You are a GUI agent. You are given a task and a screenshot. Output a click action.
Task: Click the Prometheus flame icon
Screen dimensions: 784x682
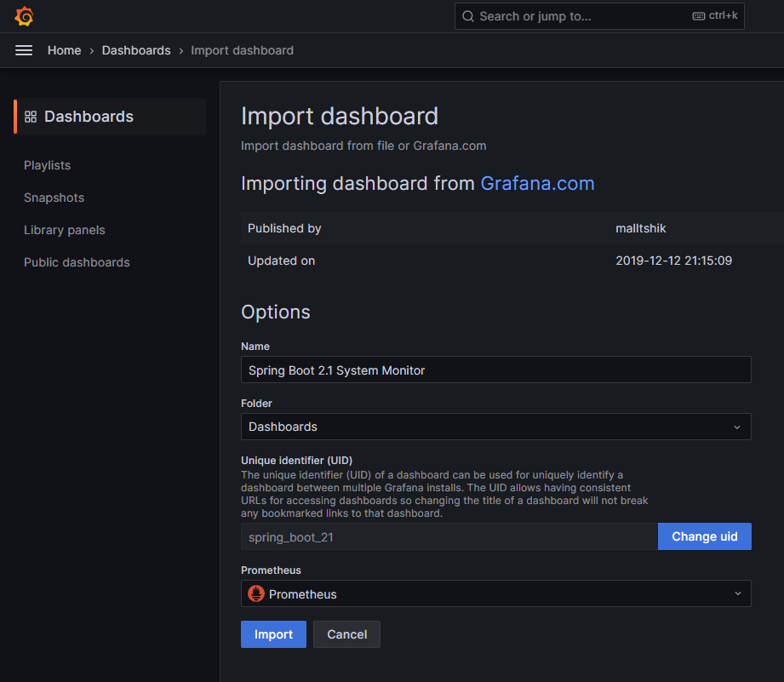pos(256,593)
